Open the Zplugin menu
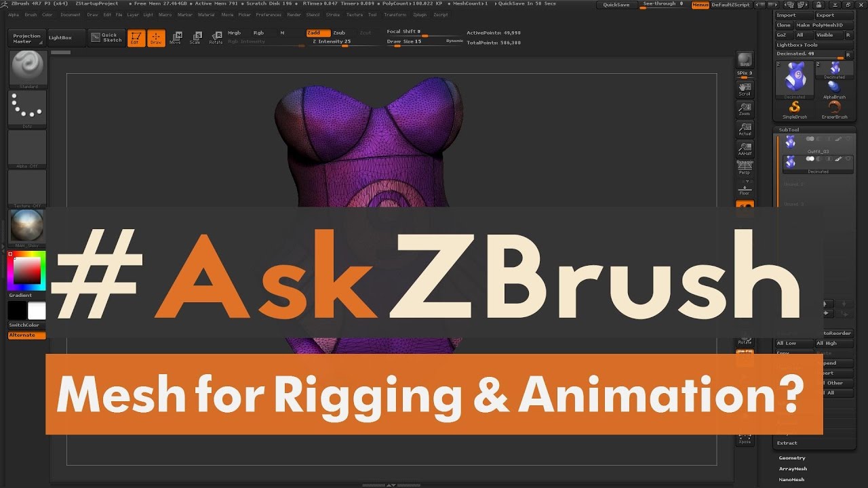Image resolution: width=868 pixels, height=488 pixels. pos(420,14)
